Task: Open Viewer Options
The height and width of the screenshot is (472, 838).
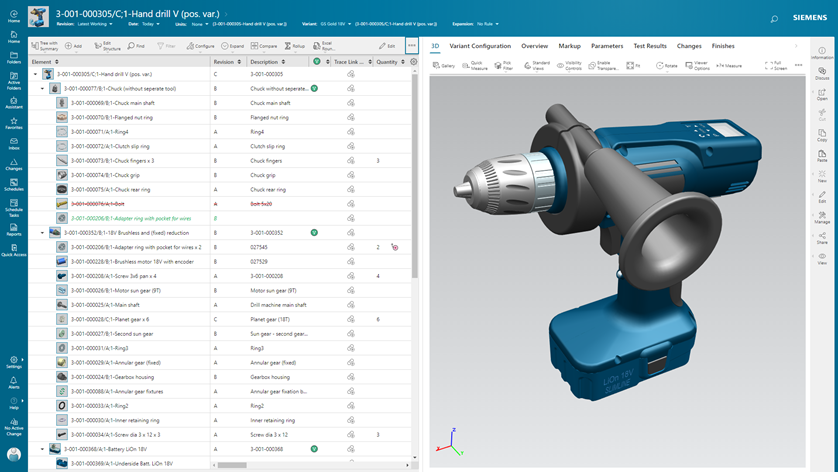Action: (697, 65)
